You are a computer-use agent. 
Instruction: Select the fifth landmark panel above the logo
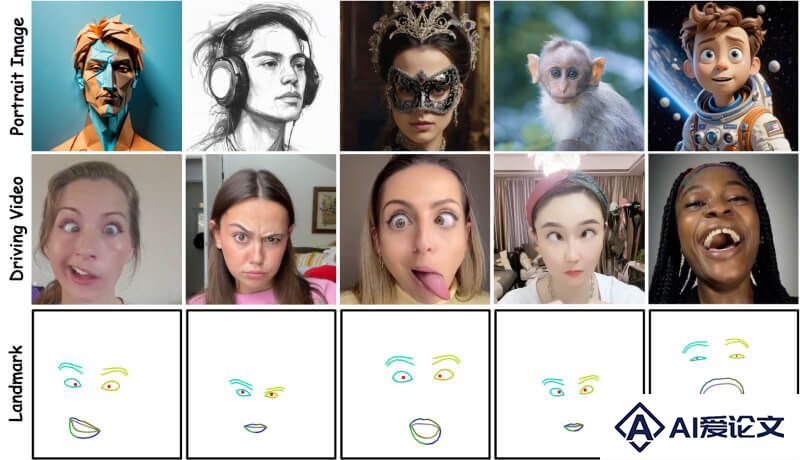[x=723, y=352]
